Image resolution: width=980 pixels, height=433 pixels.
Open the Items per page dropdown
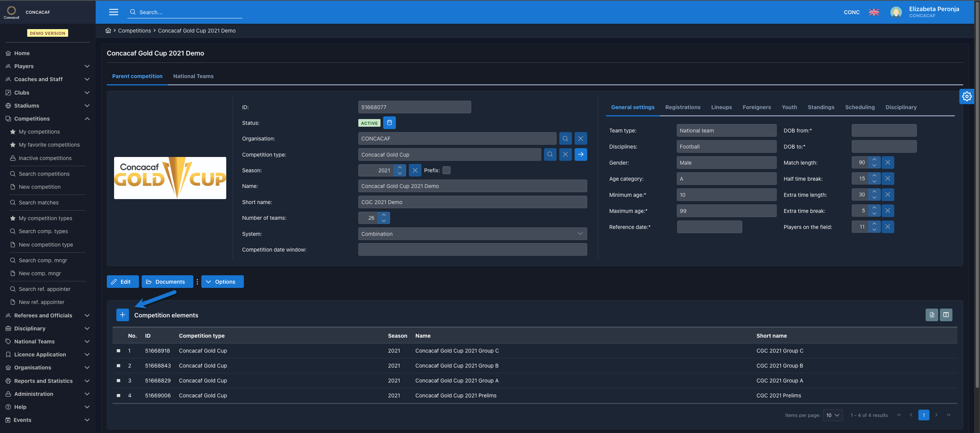click(x=833, y=415)
